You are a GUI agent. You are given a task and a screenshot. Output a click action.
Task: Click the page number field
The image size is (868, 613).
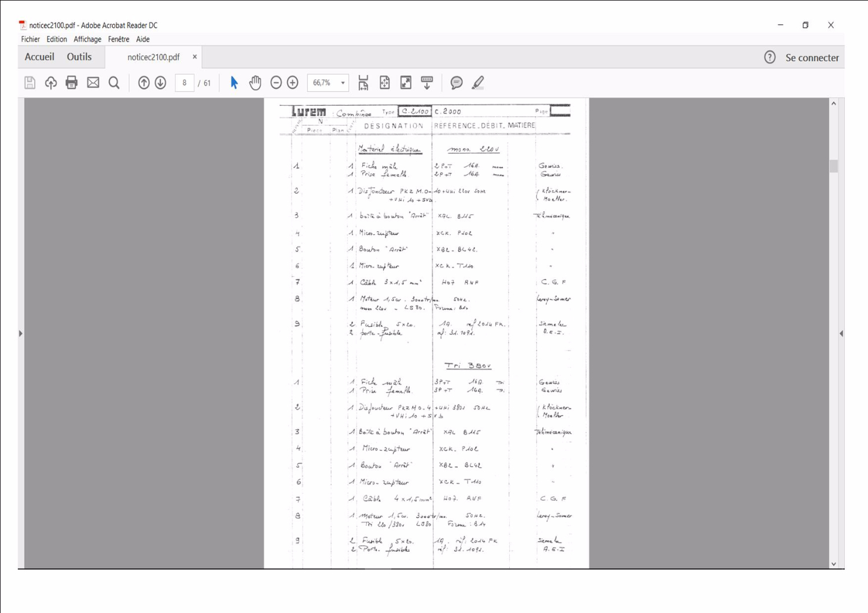pyautogui.click(x=185, y=83)
